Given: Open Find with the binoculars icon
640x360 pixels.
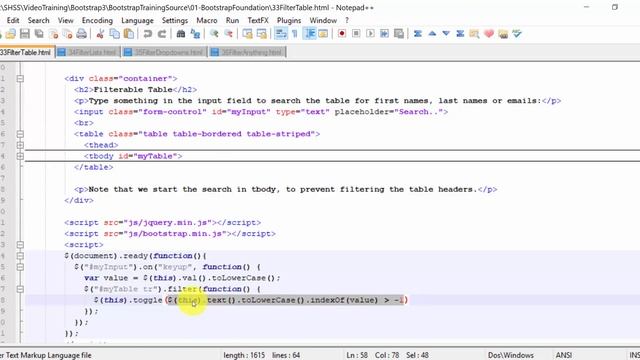Looking at the screenshot, I should [181, 34].
